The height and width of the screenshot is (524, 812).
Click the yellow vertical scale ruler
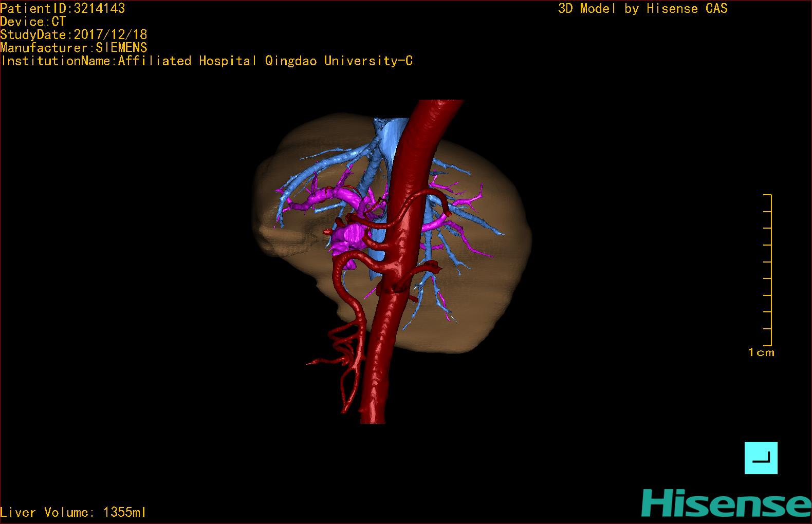(768, 270)
